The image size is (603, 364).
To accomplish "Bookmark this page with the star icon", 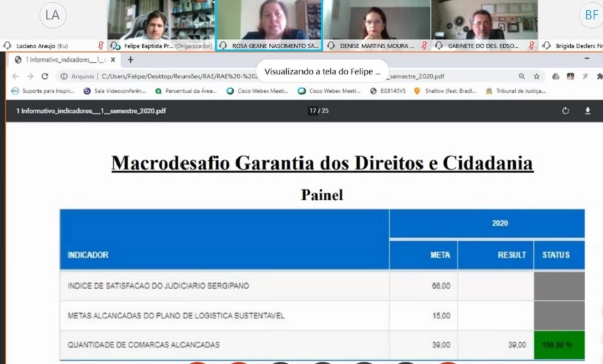I will [537, 76].
